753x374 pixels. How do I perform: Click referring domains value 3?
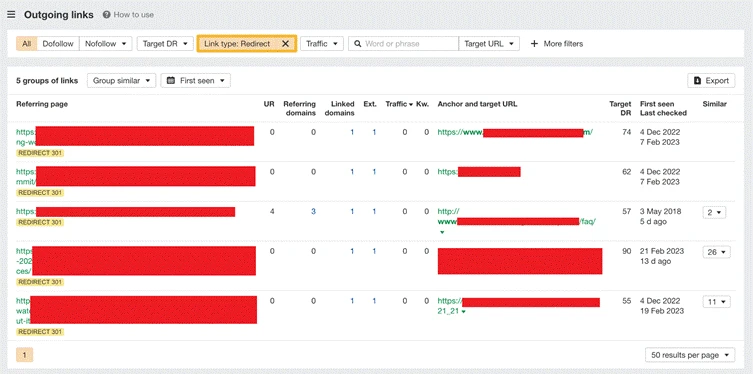pos(313,211)
